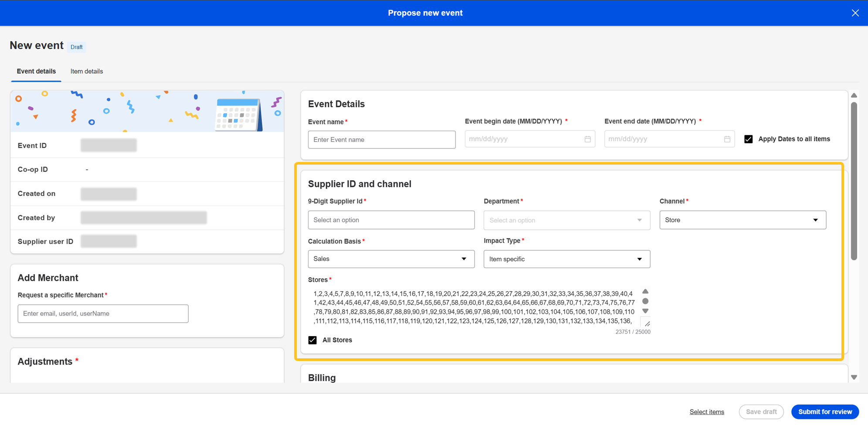Click the Stores scroll thumb
The image size is (868, 428).
click(645, 301)
